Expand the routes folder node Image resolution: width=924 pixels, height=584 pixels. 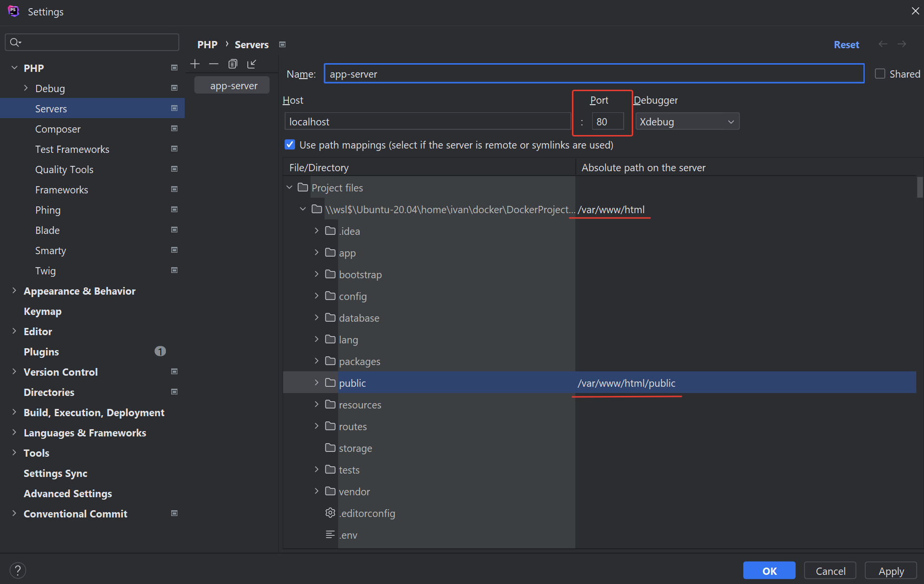point(316,426)
